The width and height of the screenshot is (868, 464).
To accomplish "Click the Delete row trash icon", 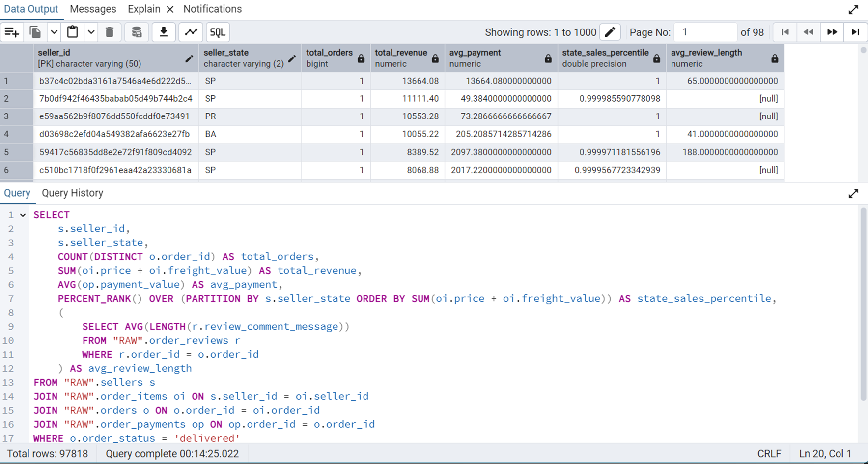I will (110, 32).
